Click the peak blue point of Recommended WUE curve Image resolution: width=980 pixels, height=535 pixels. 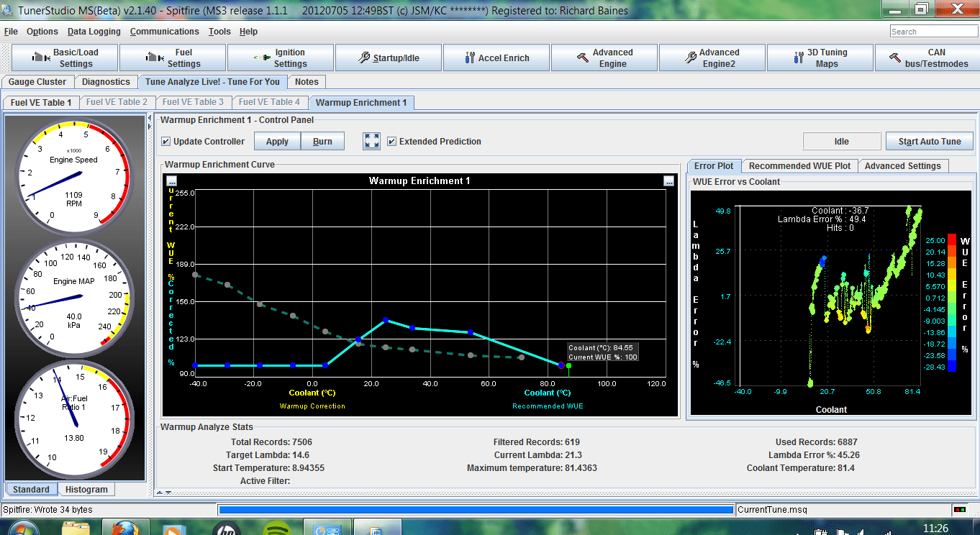click(386, 320)
